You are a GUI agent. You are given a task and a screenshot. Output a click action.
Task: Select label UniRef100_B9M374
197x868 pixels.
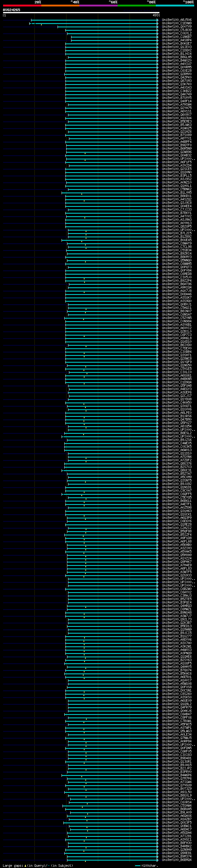click(x=176, y=856)
